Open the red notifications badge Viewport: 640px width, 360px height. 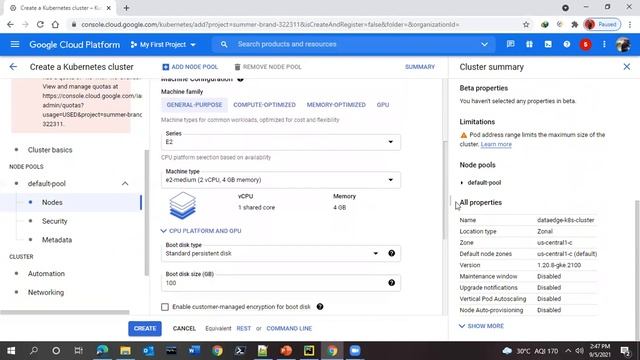pyautogui.click(x=585, y=44)
